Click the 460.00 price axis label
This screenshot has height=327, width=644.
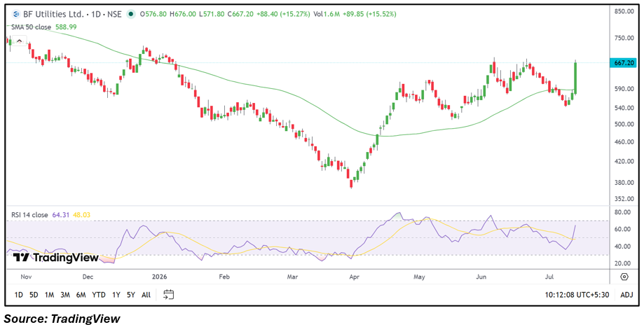coord(624,142)
